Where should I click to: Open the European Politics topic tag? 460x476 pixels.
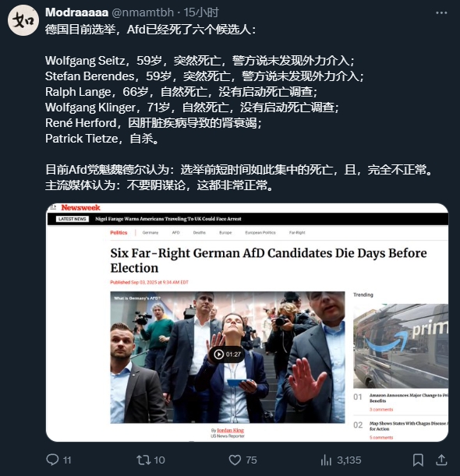pyautogui.click(x=260, y=232)
